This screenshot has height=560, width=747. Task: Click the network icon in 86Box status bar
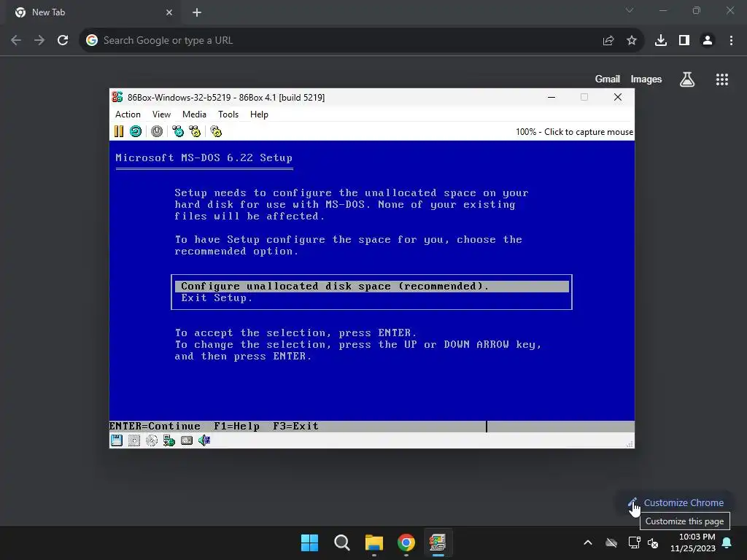169,440
